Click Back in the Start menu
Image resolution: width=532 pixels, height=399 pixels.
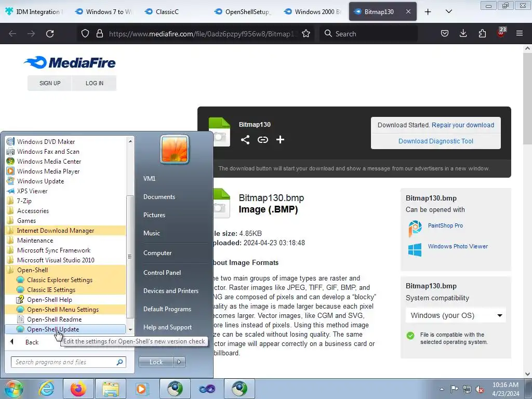[x=32, y=342]
